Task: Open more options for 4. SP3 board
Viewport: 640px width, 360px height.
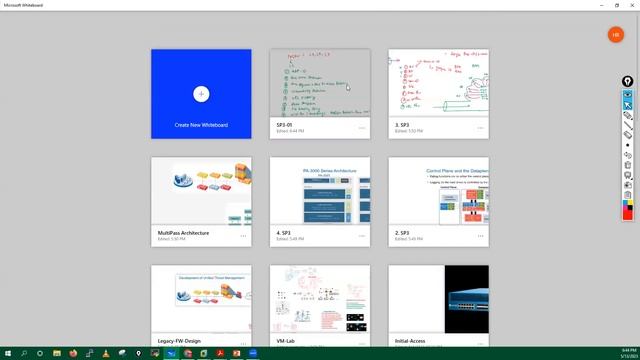Action: click(x=362, y=236)
